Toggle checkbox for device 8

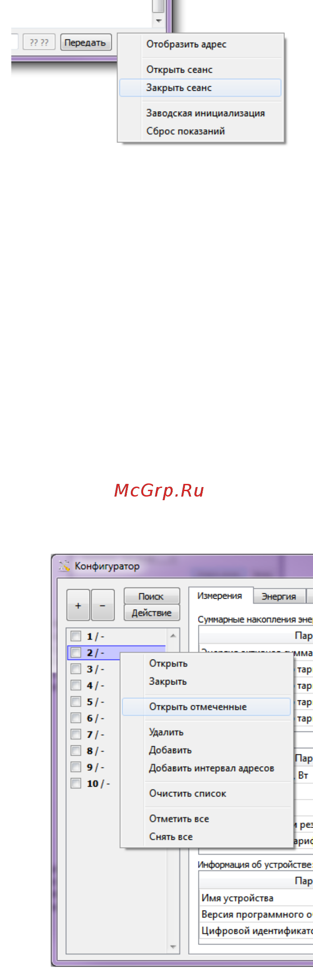click(x=76, y=751)
